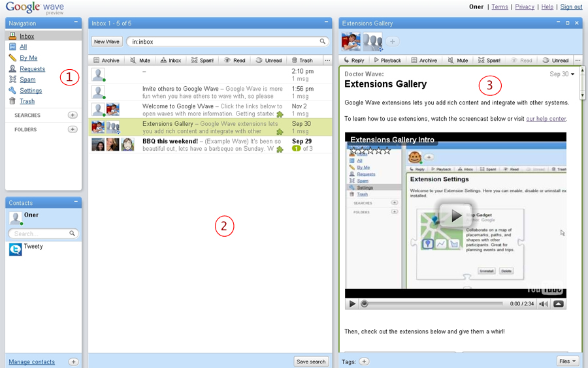Open the video expand menu button
The image size is (588, 368).
pyautogui.click(x=559, y=303)
